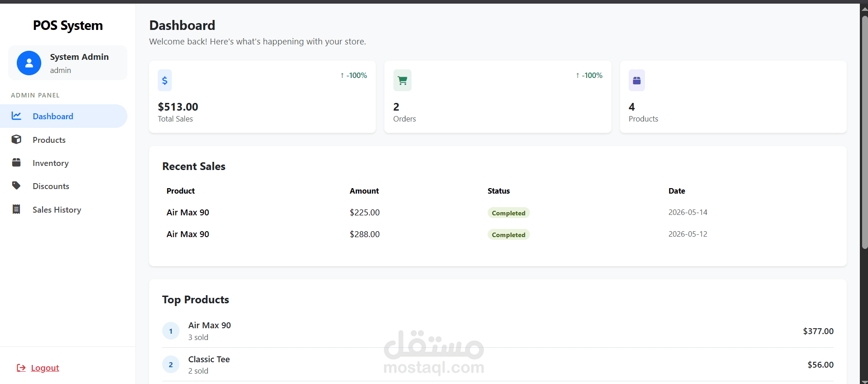This screenshot has height=384, width=868.
Task: Click the -100% change on Orders card
Action: pyautogui.click(x=589, y=75)
